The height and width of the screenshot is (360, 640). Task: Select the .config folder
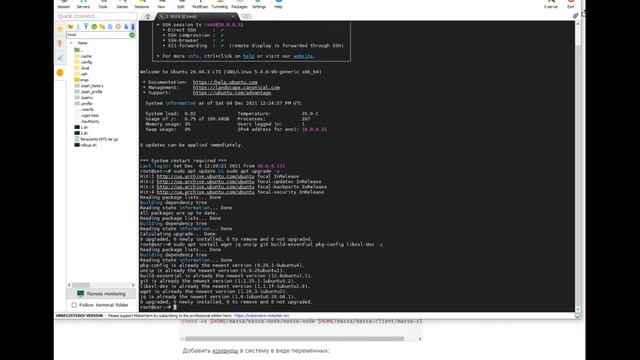(83, 62)
